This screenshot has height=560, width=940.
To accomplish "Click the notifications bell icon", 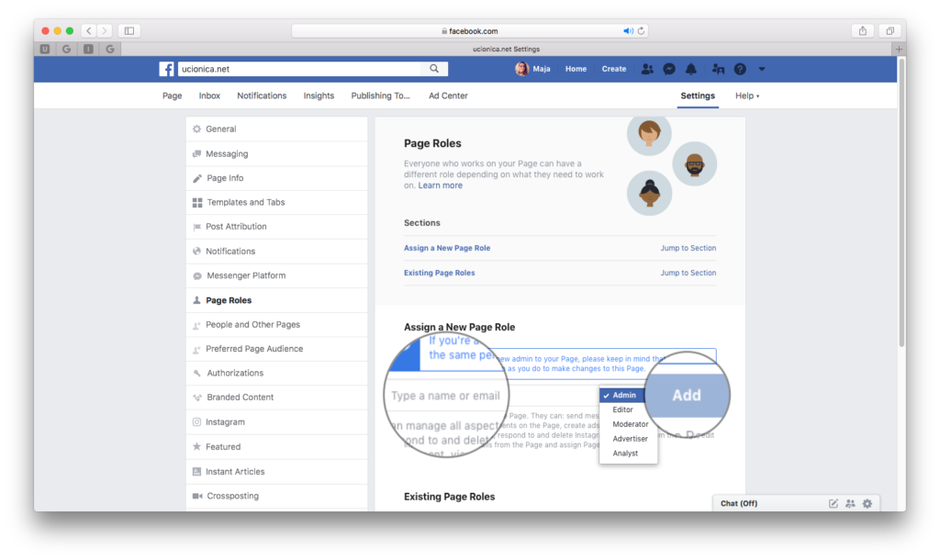I will [x=691, y=69].
